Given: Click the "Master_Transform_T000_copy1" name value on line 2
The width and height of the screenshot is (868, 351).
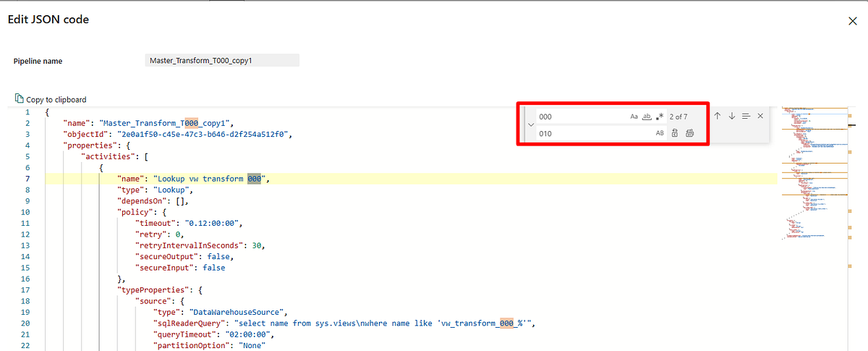Looking at the screenshot, I should pyautogui.click(x=165, y=123).
